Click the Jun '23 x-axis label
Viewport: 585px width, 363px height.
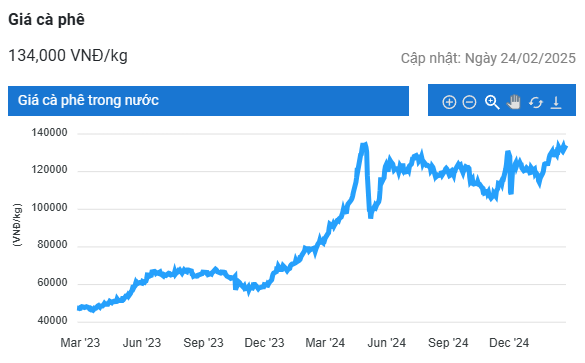[x=142, y=342]
